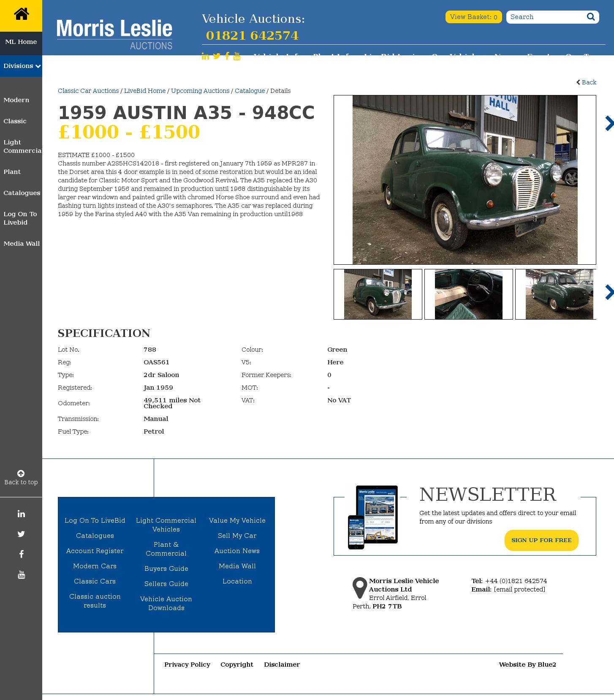Click the search magnifier icon
The width and height of the screenshot is (614, 700).
click(591, 17)
